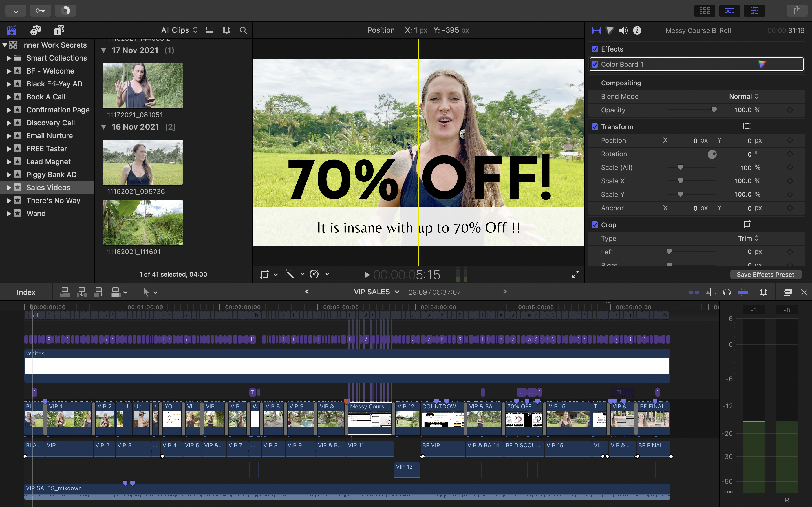Image resolution: width=812 pixels, height=507 pixels.
Task: Open the Blend Mode Normal dropdown
Action: click(743, 97)
